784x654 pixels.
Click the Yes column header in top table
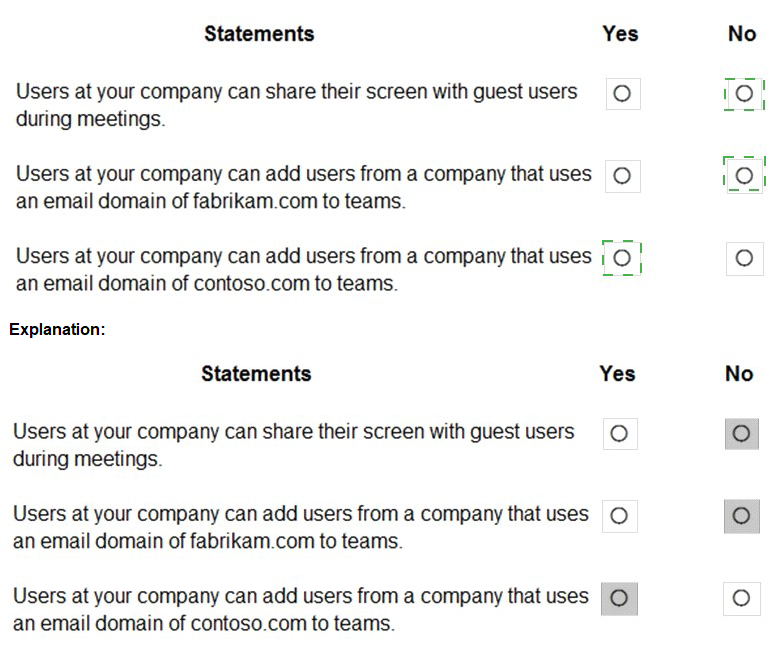(x=620, y=34)
